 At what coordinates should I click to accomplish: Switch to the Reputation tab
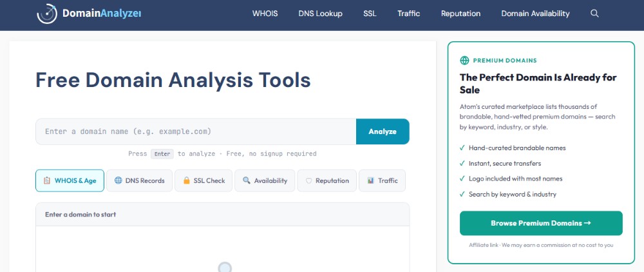327,180
